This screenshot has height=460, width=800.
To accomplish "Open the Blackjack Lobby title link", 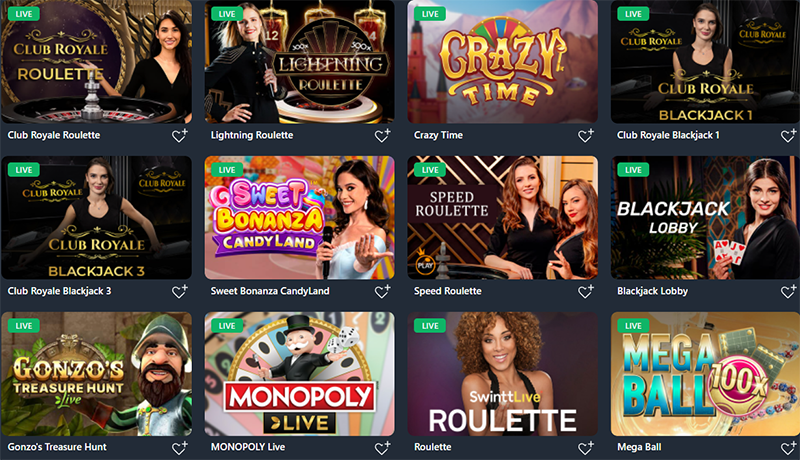I will (653, 291).
